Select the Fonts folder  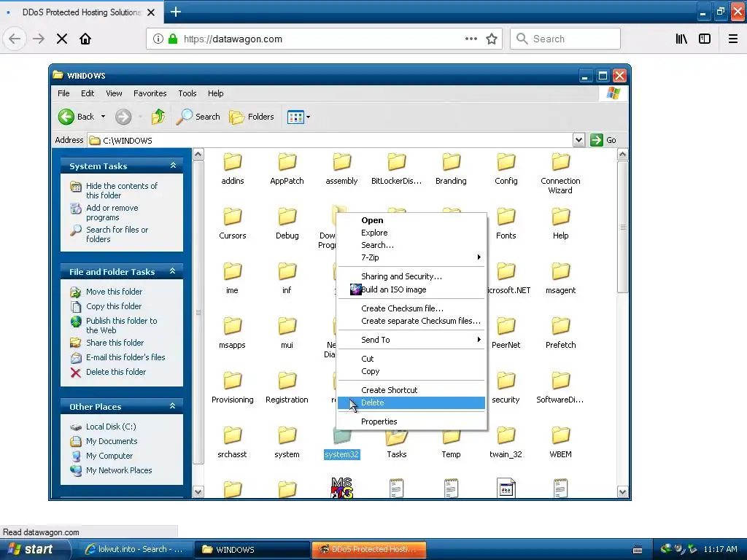pyautogui.click(x=506, y=223)
